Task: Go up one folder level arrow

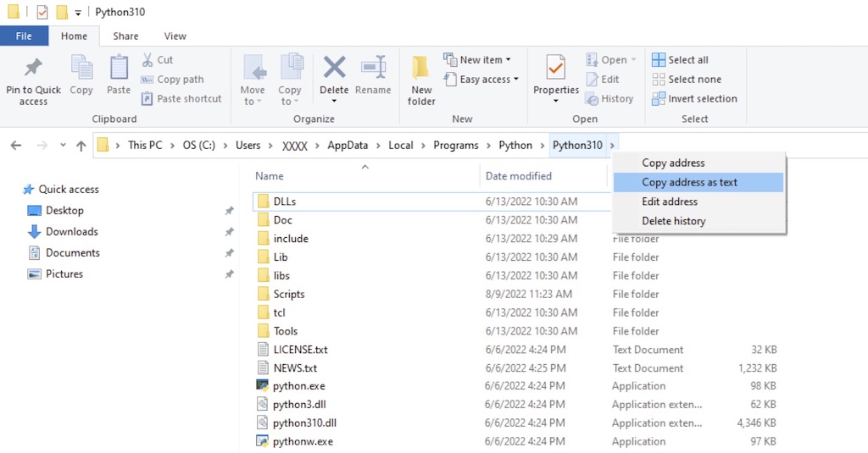Action: point(81,146)
